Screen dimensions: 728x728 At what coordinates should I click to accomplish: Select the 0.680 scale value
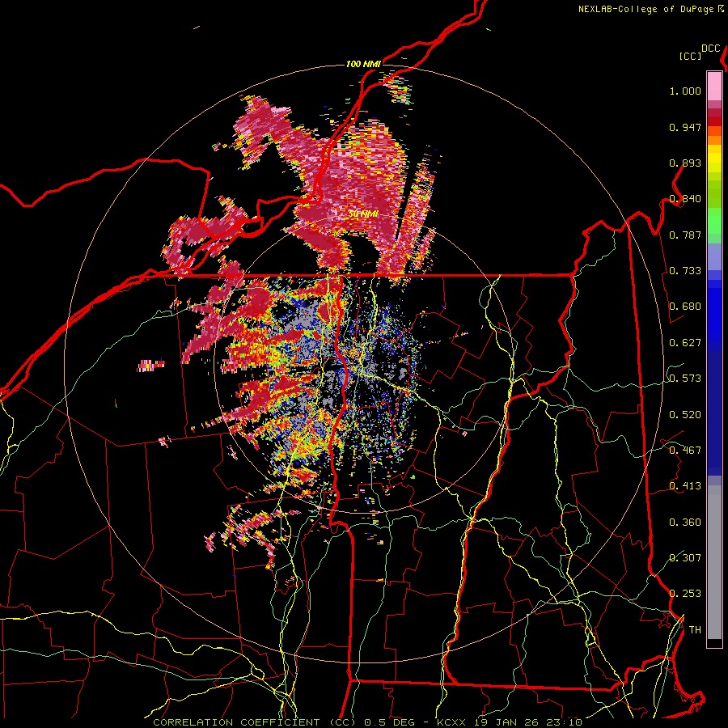(x=685, y=307)
